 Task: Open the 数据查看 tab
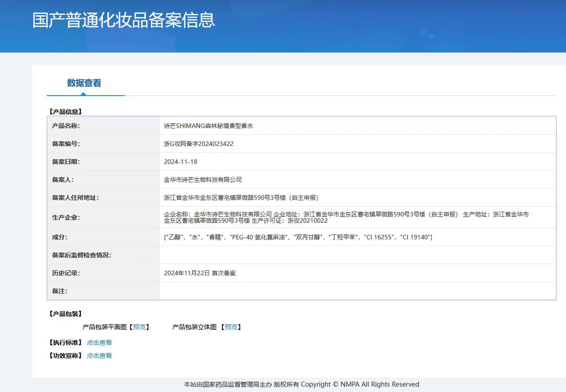point(84,83)
